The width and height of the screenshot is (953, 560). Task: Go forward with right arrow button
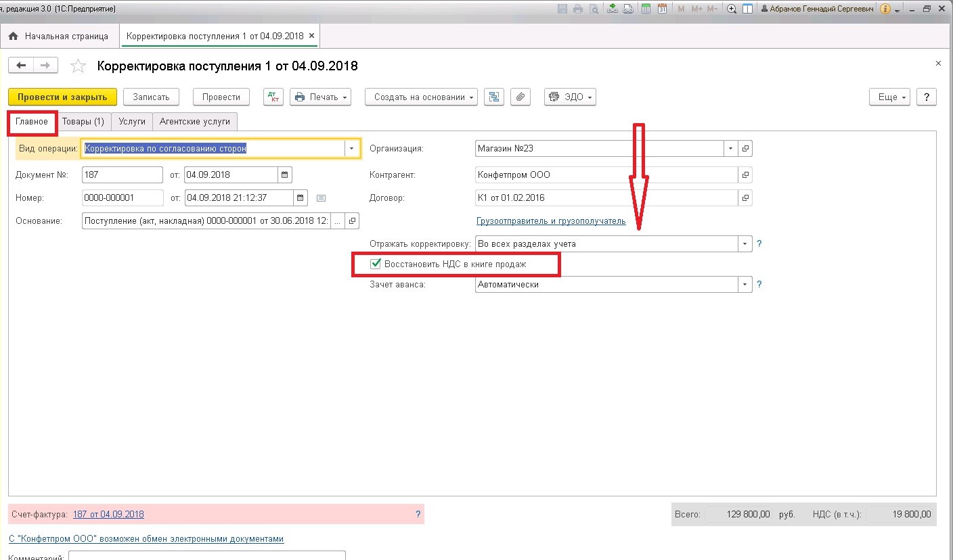[x=45, y=66]
